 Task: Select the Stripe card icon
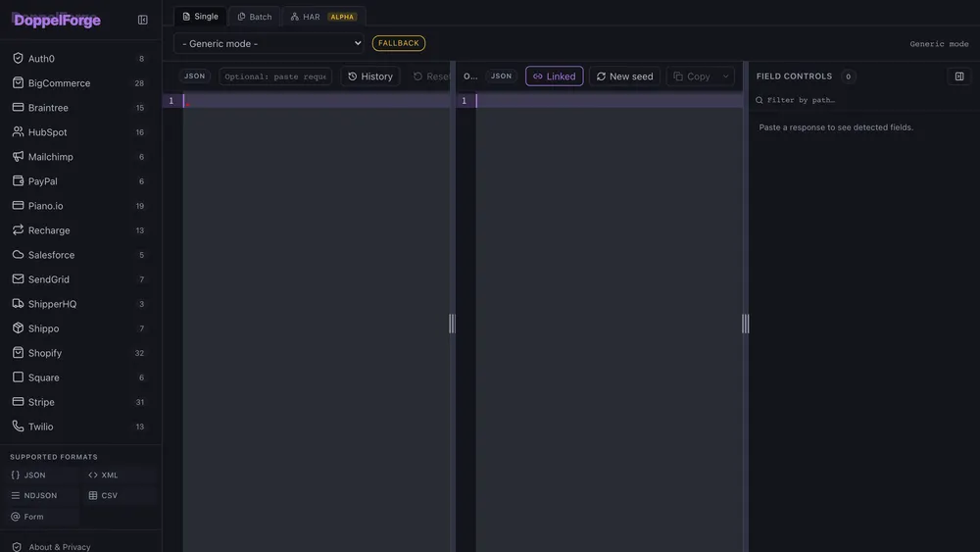coord(18,402)
